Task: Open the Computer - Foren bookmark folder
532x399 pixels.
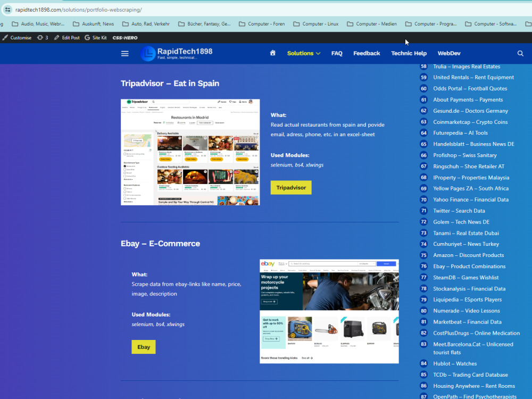Action: point(262,24)
